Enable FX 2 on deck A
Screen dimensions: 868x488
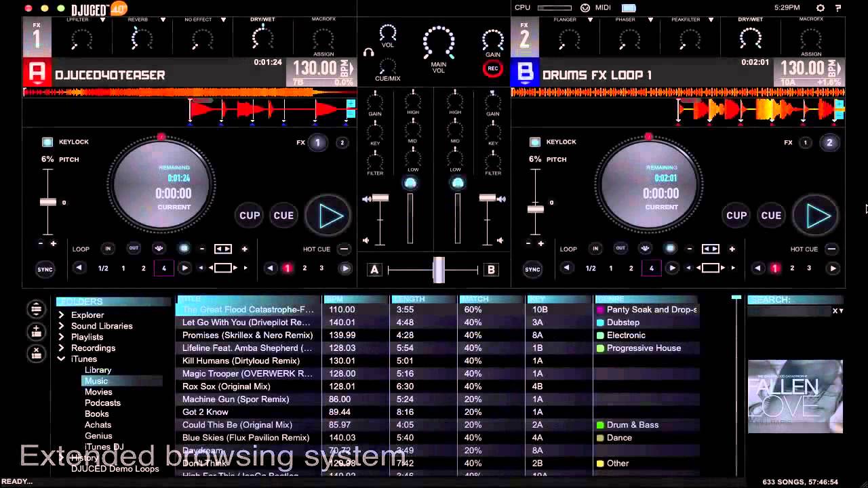click(342, 142)
